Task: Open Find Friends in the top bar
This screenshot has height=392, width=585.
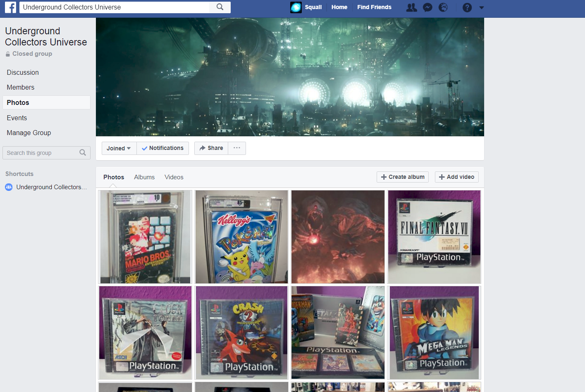Action: tap(374, 7)
